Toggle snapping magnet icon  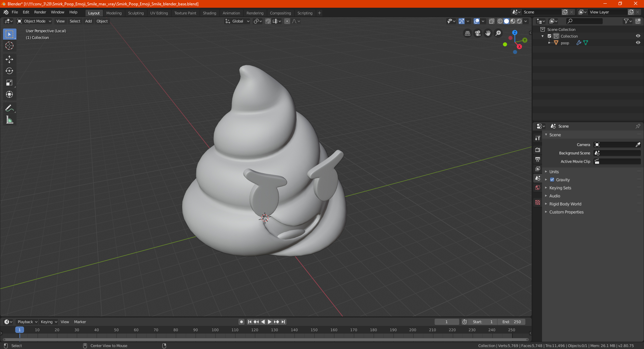click(268, 21)
